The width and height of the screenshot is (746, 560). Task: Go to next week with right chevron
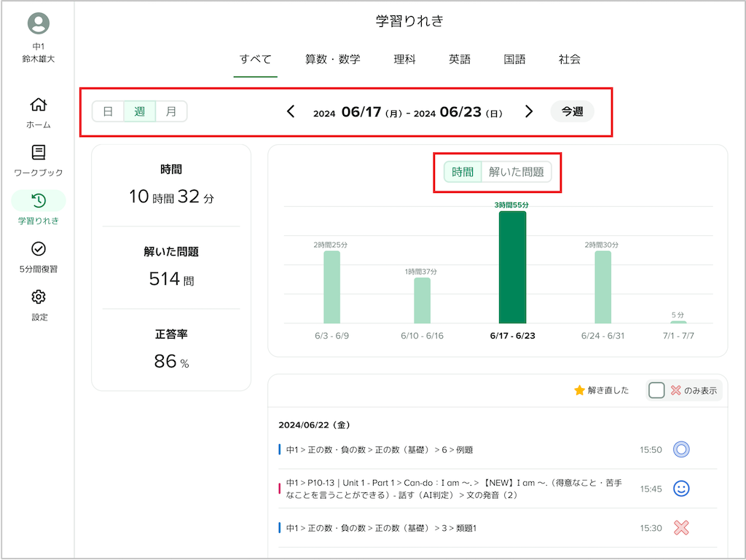(529, 111)
